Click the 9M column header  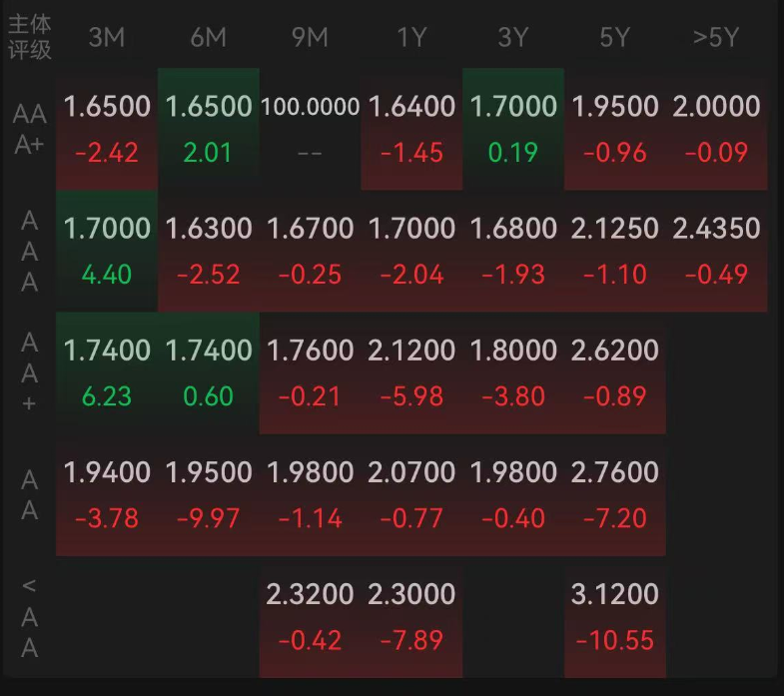click(310, 38)
